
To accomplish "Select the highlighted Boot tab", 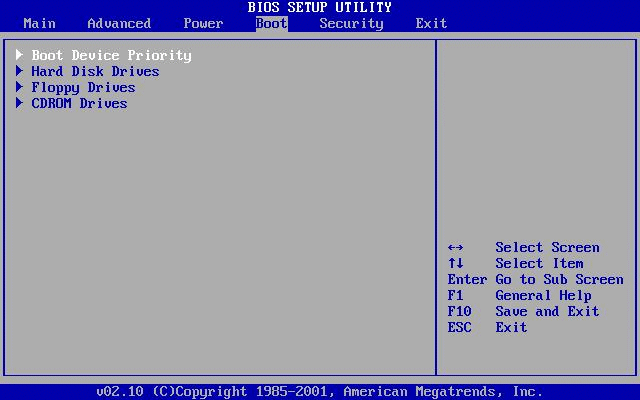I will 272,23.
